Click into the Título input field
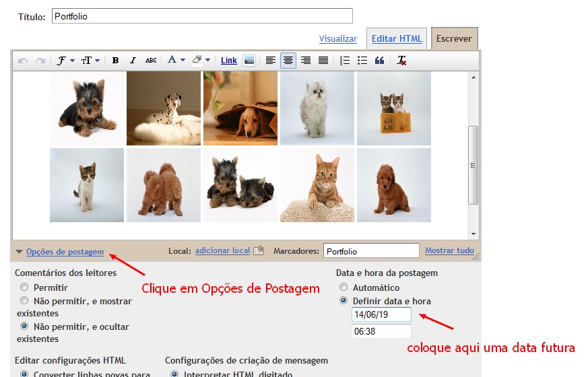This screenshot has width=588, height=377. (202, 16)
